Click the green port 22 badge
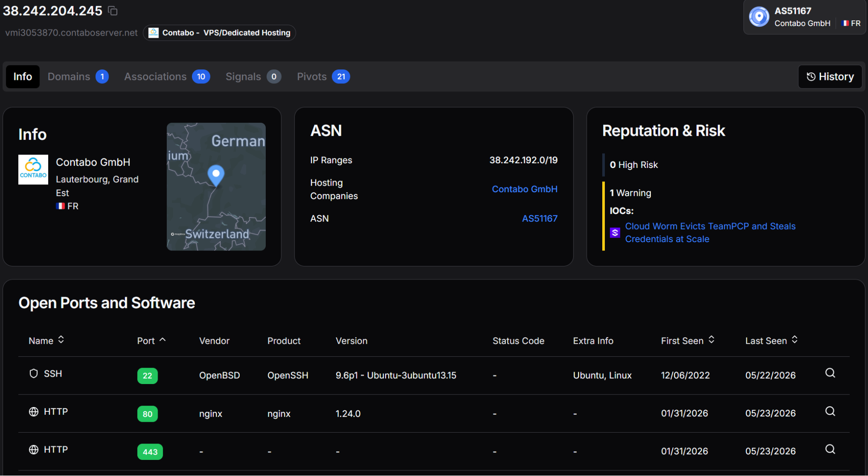Viewport: 868px width, 476px height. pos(148,376)
